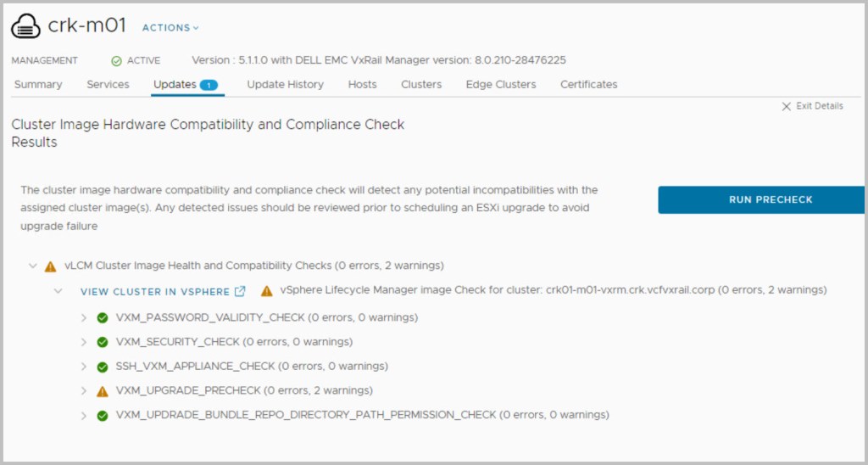Click the green ACTIVE status check icon
This screenshot has width=868, height=465.
click(x=116, y=61)
